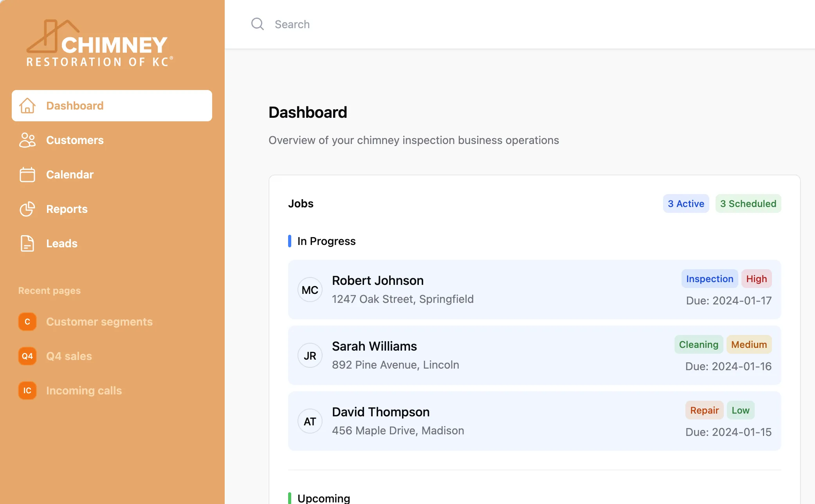Select the Reports pie-chart icon
Image resolution: width=815 pixels, height=504 pixels.
tap(27, 209)
